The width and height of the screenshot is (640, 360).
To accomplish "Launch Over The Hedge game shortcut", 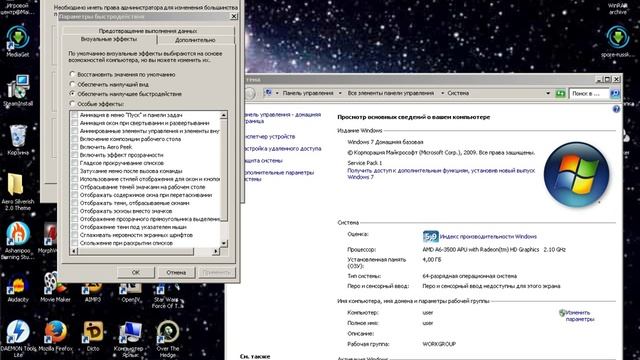I will (168, 339).
